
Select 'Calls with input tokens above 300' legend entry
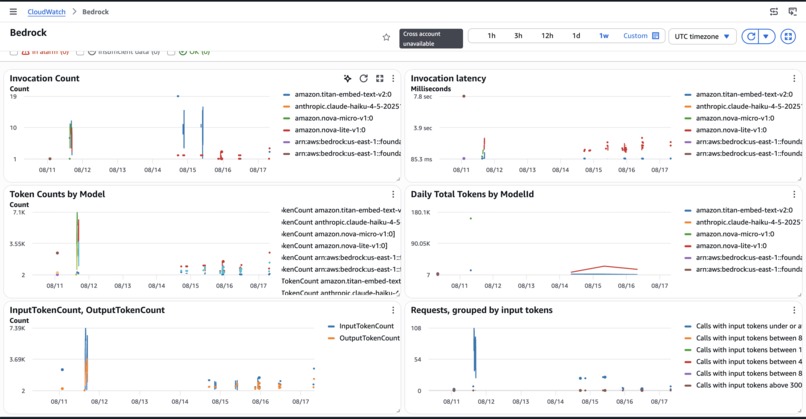point(748,385)
